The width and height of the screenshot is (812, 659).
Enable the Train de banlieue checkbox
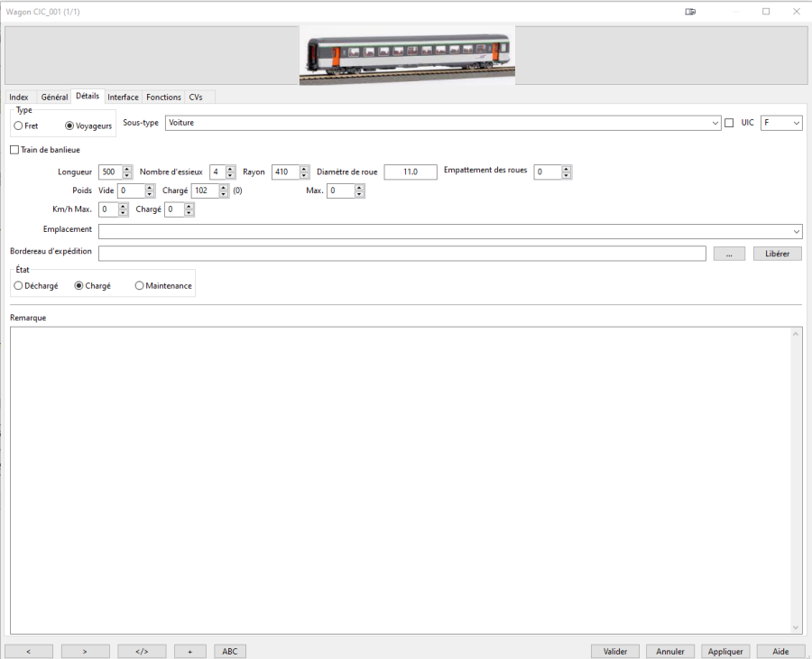click(x=14, y=150)
